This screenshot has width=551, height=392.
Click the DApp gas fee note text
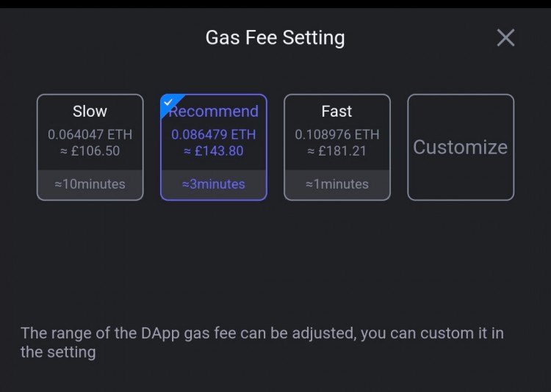[262, 343]
